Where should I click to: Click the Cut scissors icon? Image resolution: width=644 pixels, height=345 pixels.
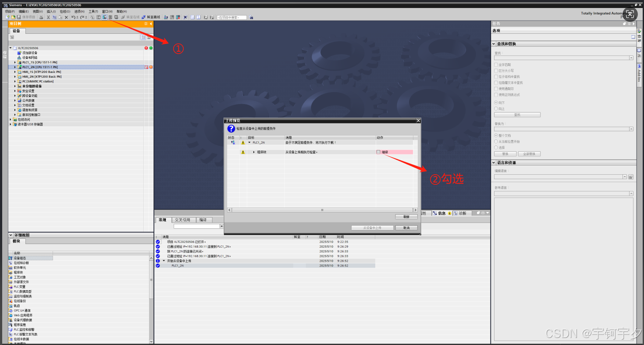48,17
